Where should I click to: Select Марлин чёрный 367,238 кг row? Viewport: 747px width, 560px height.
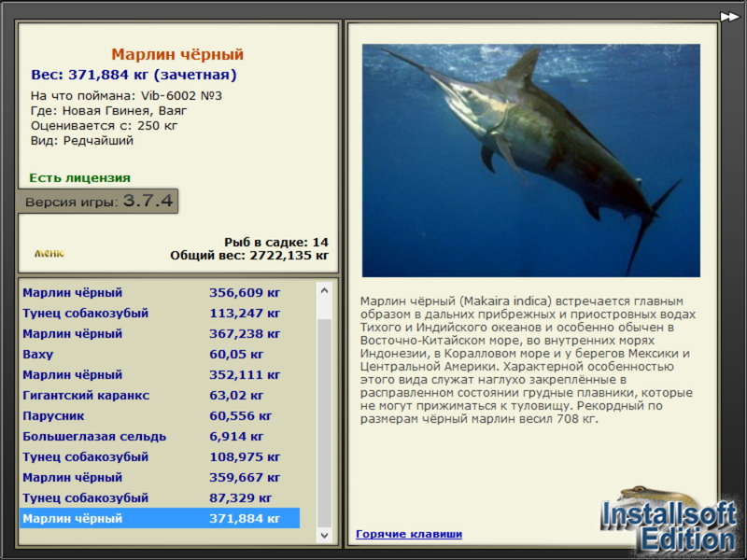pyautogui.click(x=160, y=333)
